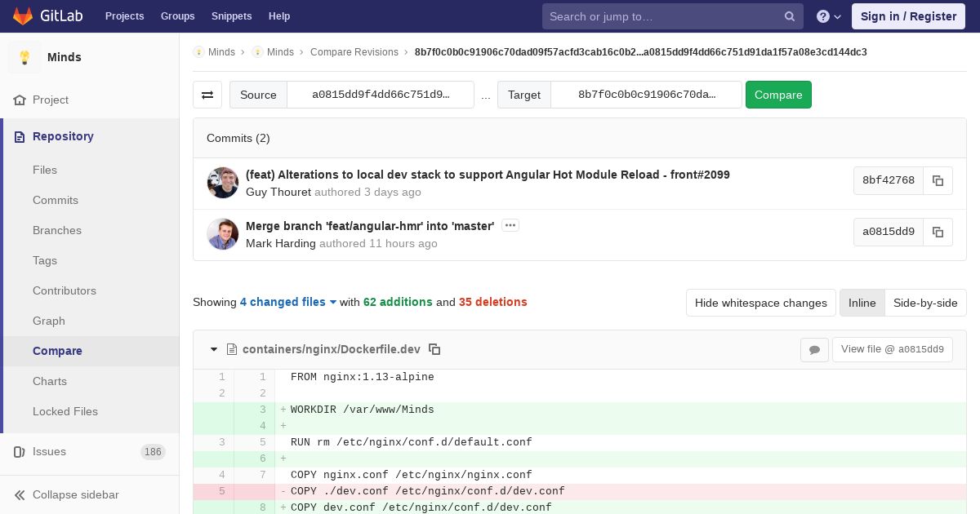Open Merge branch 'feat/angular-hmr' commit
The height and width of the screenshot is (514, 980).
pos(370,226)
